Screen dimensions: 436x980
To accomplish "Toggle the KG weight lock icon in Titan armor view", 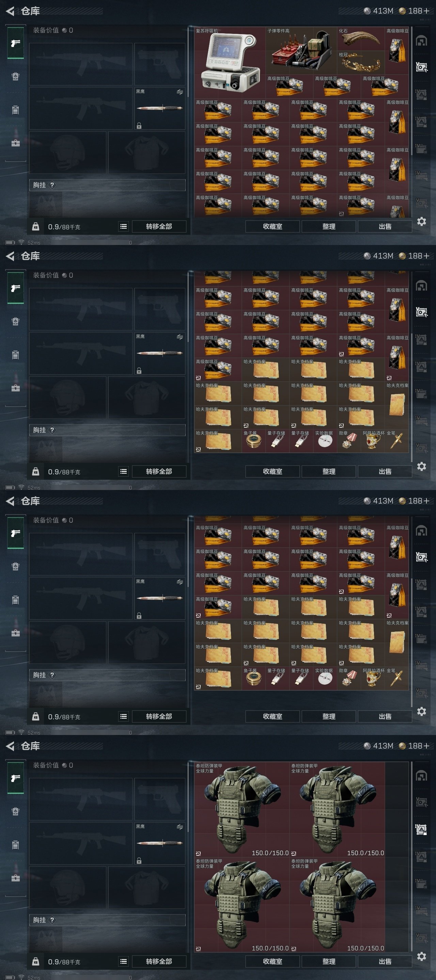I will pyautogui.click(x=35, y=961).
